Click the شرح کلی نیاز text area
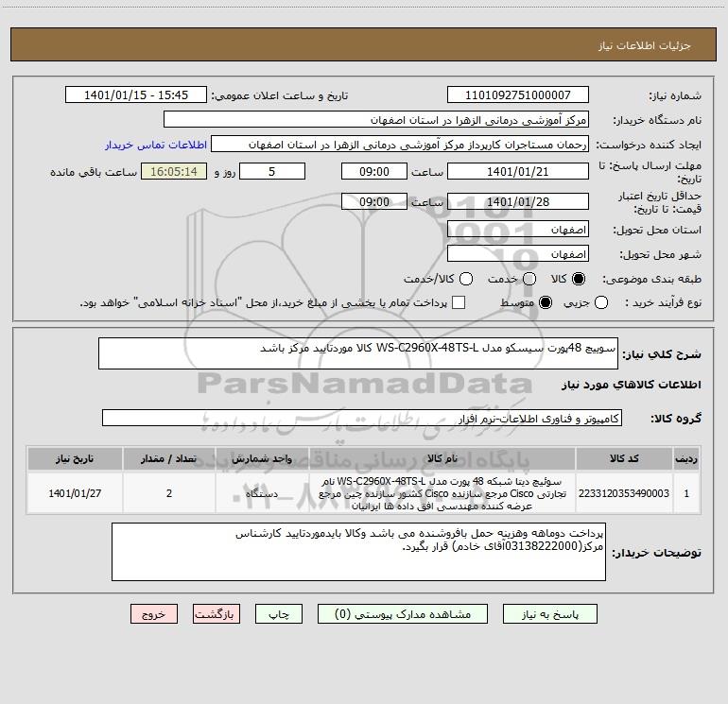 coord(358,353)
